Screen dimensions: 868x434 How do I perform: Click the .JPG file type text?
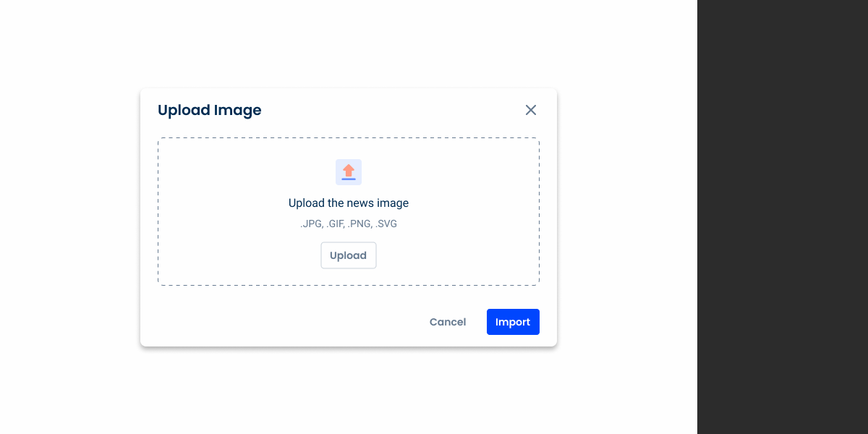coord(311,224)
